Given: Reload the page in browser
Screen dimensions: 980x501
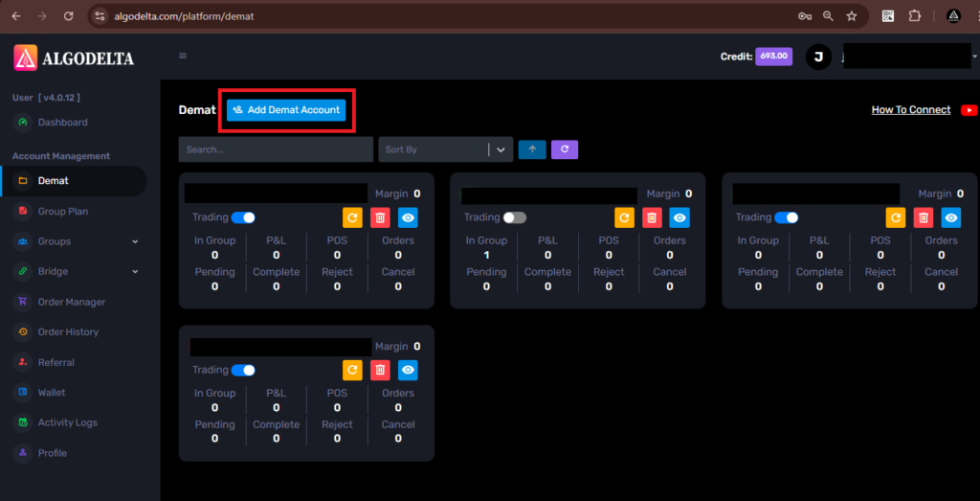Looking at the screenshot, I should (69, 16).
